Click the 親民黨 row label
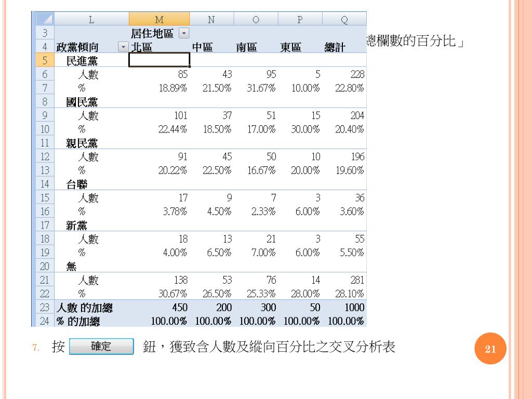The width and height of the screenshot is (532, 399). pyautogui.click(x=82, y=143)
